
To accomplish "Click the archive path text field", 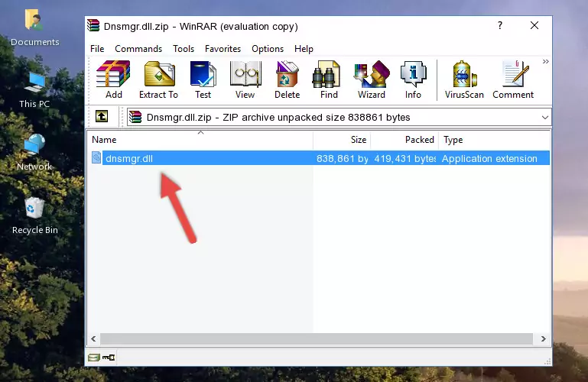I will [339, 117].
